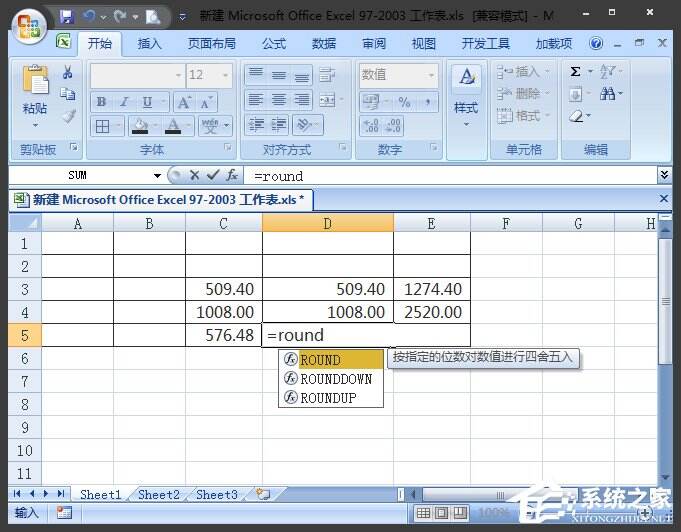Apply the font color A
The width and height of the screenshot is (681, 532).
173,126
